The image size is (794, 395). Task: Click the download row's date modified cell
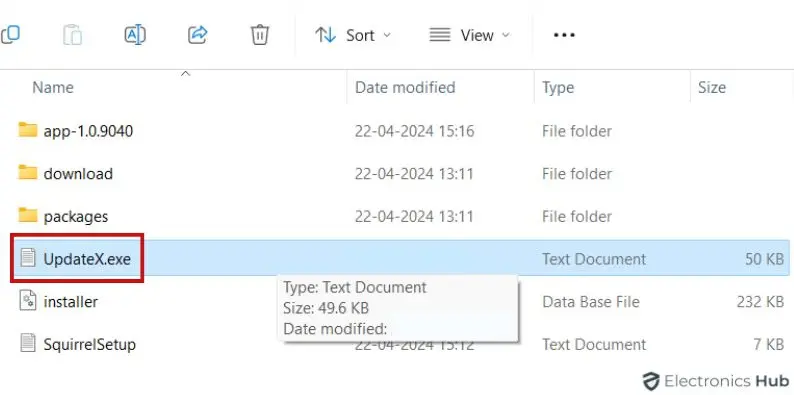pyautogui.click(x=414, y=174)
